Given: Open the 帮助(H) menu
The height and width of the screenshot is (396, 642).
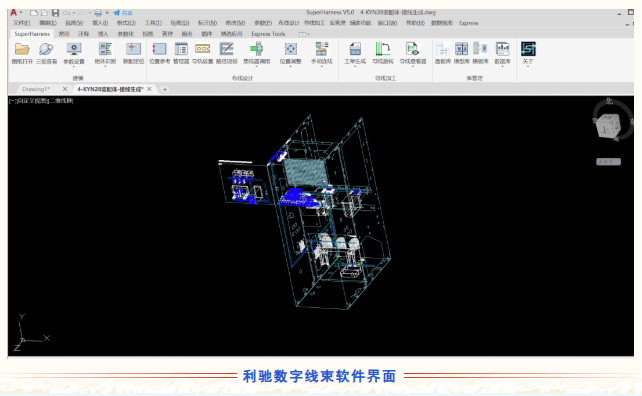Looking at the screenshot, I should (415, 23).
